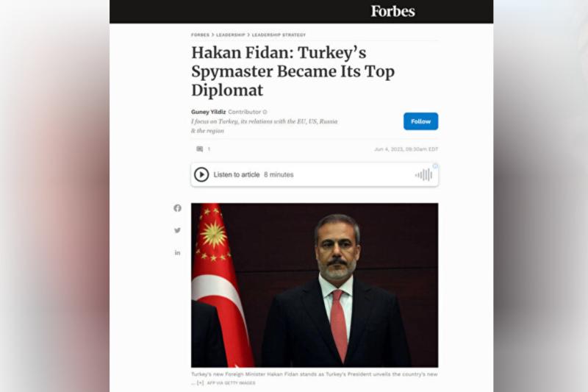
Task: Click the Hakan Fidan article photo
Action: [315, 285]
